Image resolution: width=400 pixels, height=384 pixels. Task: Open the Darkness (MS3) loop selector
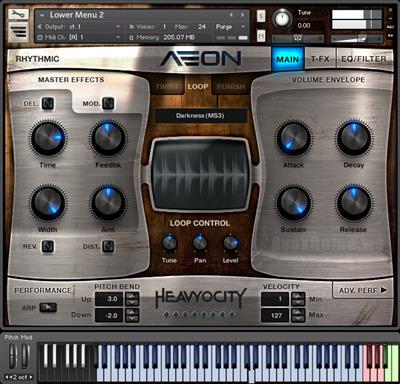[200, 116]
